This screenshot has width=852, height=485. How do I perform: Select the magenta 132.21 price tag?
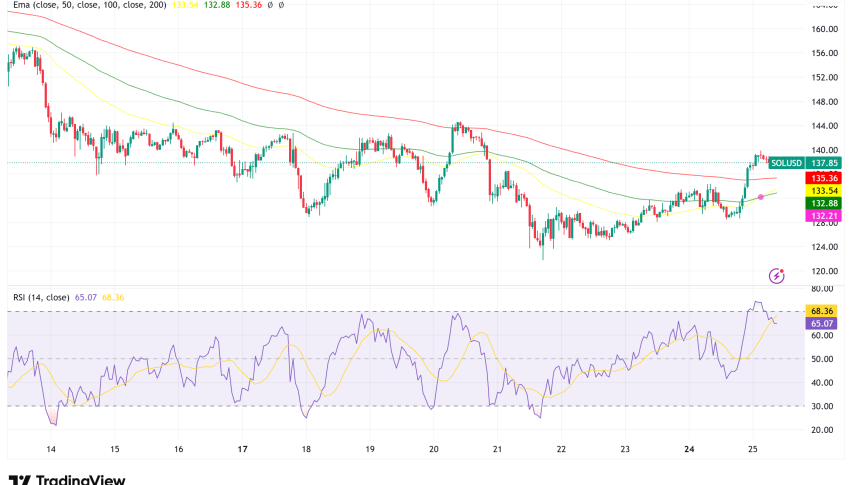click(825, 215)
